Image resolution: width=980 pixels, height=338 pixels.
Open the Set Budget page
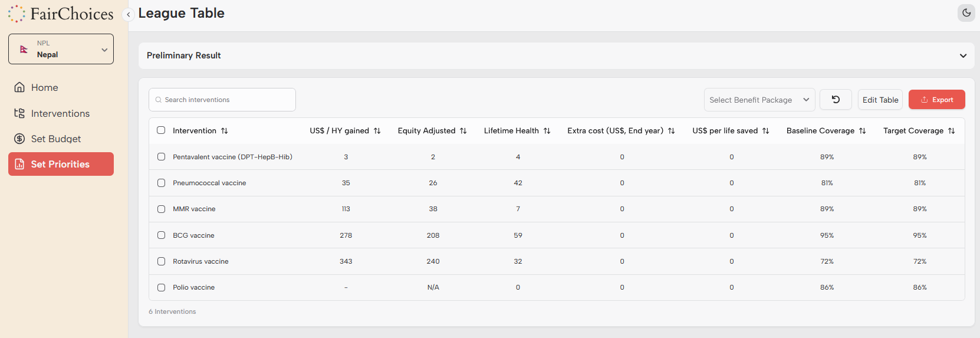(56, 139)
